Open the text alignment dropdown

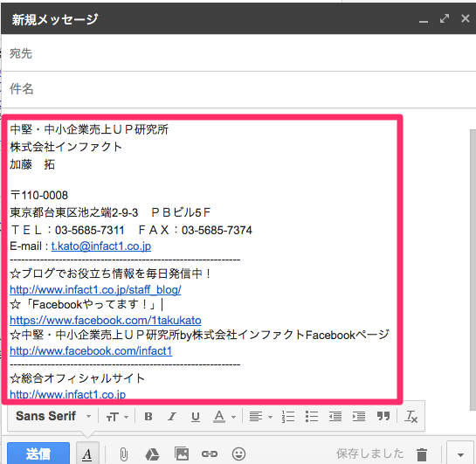click(260, 417)
